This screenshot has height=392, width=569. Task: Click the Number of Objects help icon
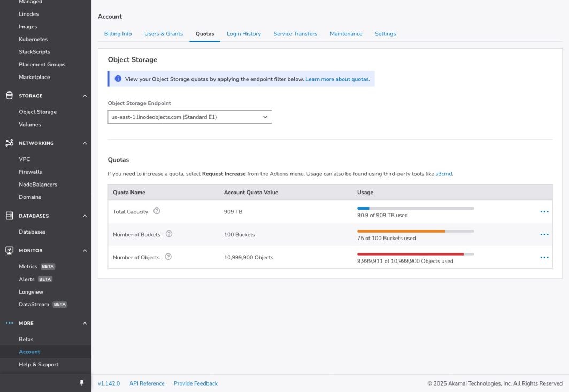(168, 257)
